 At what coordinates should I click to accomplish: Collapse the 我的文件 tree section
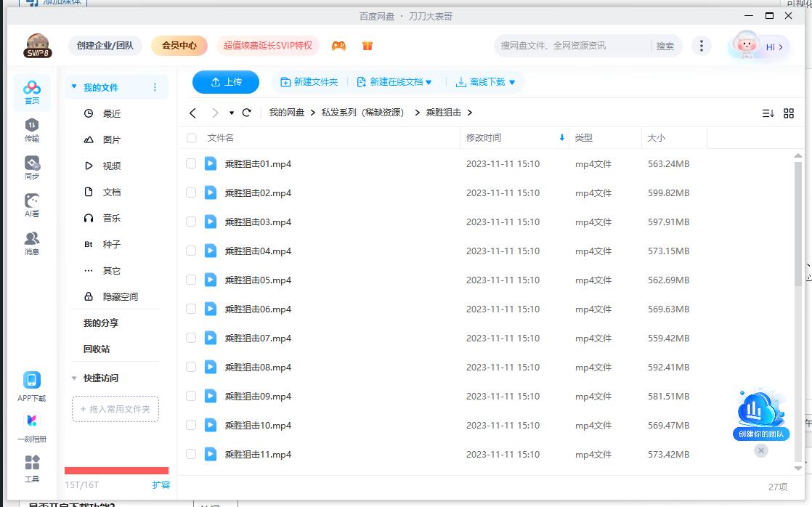pos(74,87)
